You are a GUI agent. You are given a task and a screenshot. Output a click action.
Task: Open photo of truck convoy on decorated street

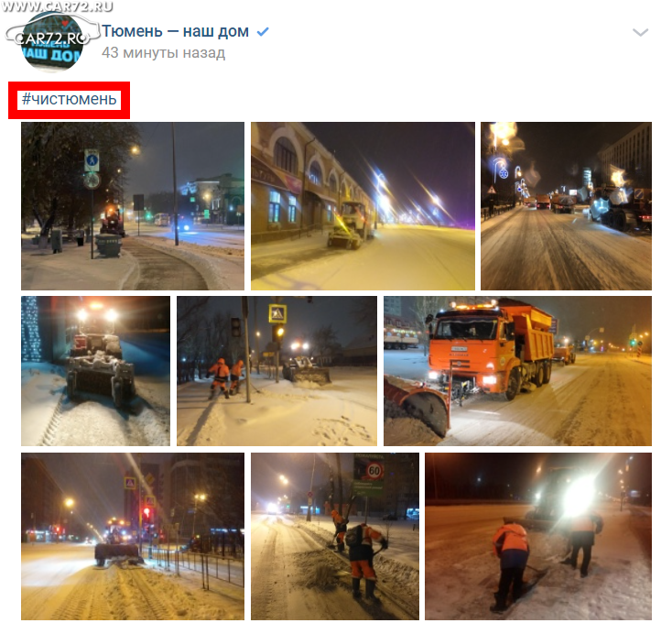566,206
